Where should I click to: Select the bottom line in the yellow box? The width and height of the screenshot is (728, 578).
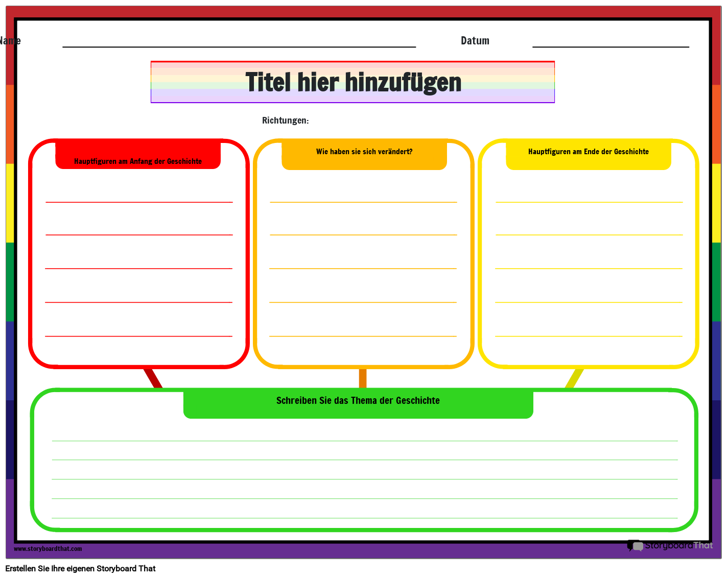[x=589, y=336]
